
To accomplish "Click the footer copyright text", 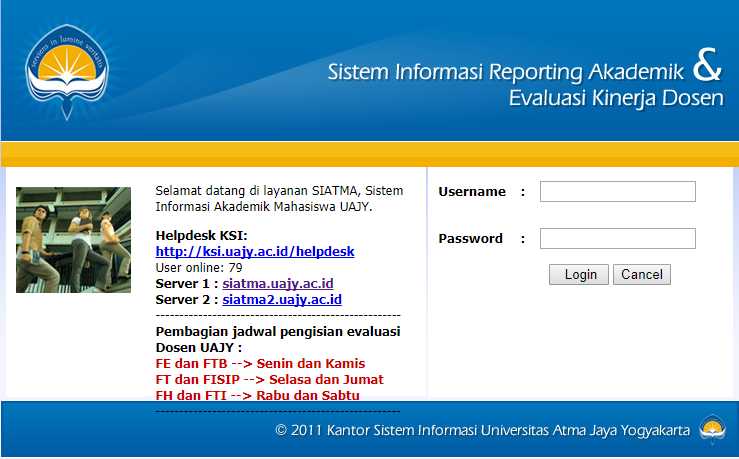I will (x=482, y=431).
